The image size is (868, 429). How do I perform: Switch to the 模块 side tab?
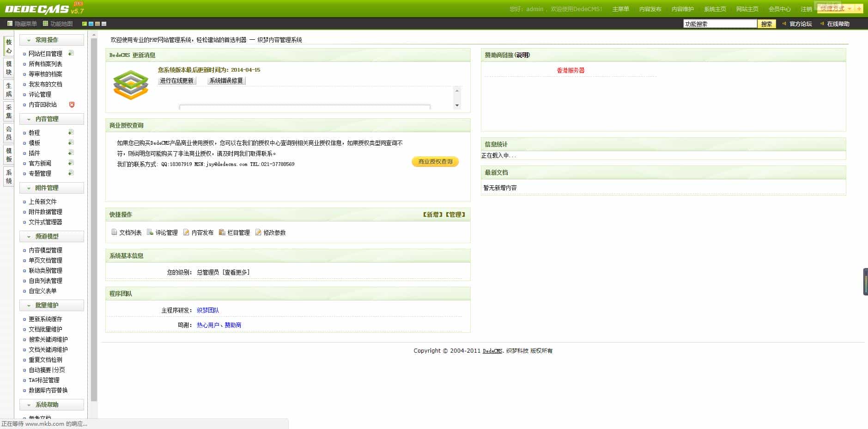(8, 68)
